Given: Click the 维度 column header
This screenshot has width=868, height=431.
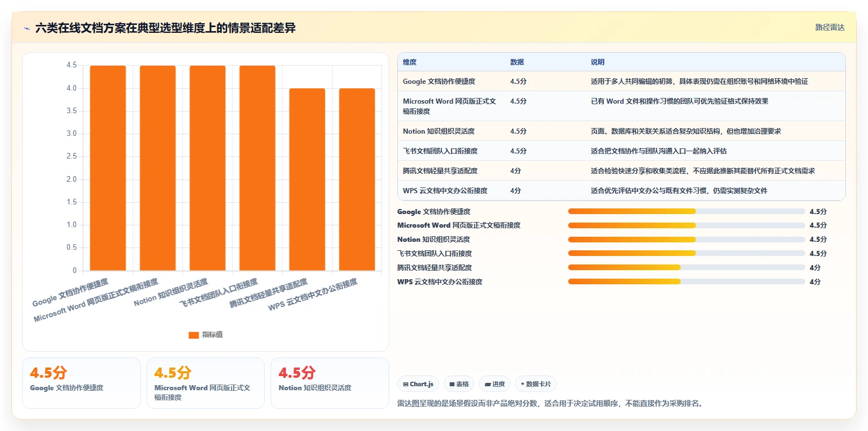Looking at the screenshot, I should (410, 62).
